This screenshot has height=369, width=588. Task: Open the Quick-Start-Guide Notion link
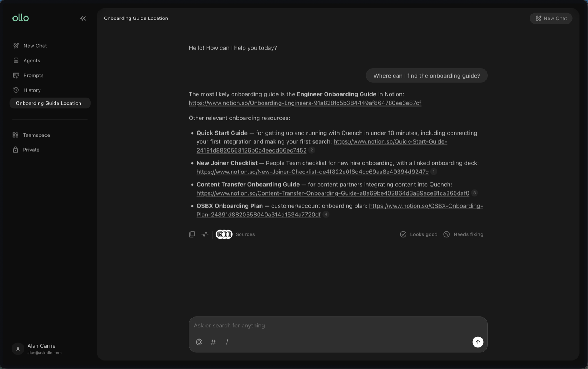tap(390, 141)
